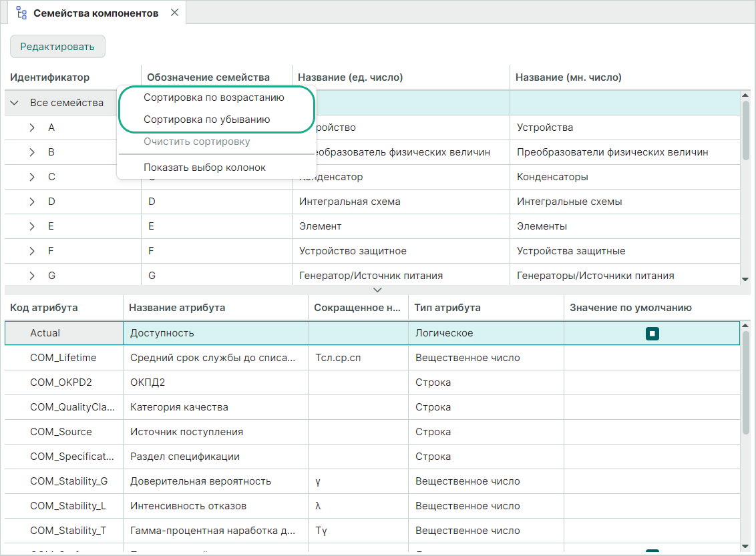Close the Семейства компонентов tab
The image size is (756, 556).
pyautogui.click(x=174, y=13)
